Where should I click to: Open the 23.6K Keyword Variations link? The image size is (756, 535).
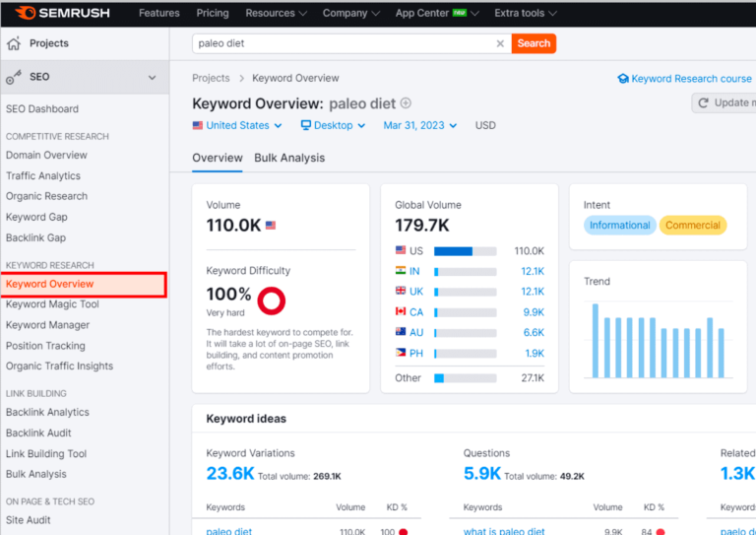click(230, 473)
